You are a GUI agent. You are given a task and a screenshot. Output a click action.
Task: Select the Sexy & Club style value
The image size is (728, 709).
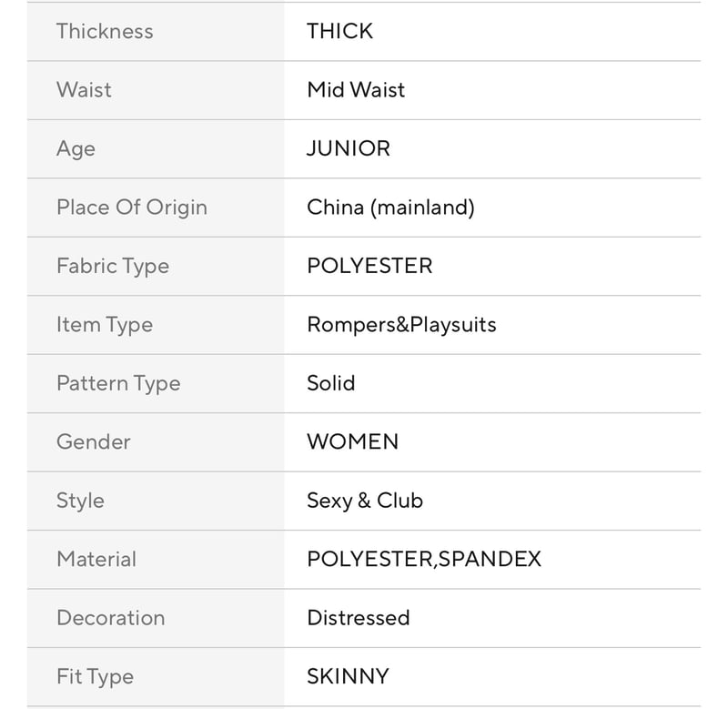tap(365, 501)
